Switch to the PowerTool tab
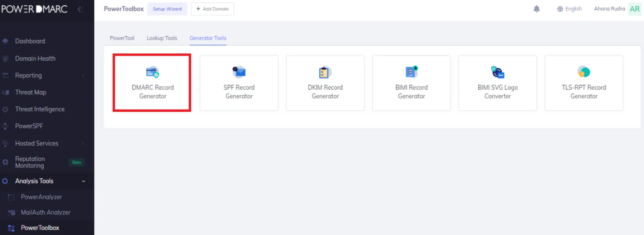 (x=122, y=38)
